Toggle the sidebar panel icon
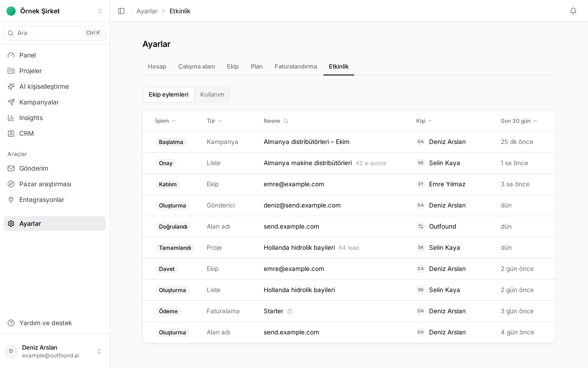The height and width of the screenshot is (368, 588). coord(121,11)
